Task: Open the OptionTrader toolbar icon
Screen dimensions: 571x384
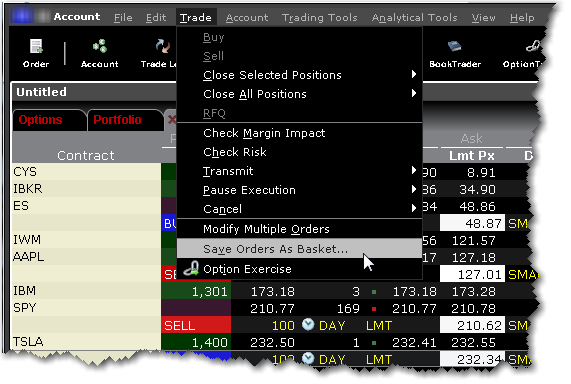Action: click(x=524, y=53)
